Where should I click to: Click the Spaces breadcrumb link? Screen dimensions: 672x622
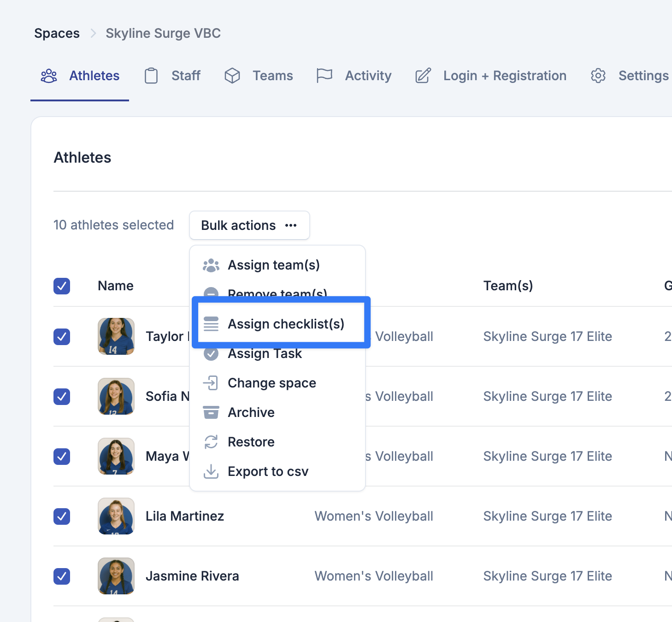57,33
